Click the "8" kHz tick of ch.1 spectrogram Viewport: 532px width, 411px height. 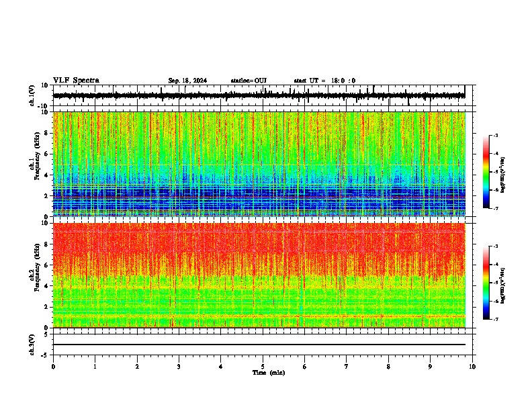tap(47, 133)
